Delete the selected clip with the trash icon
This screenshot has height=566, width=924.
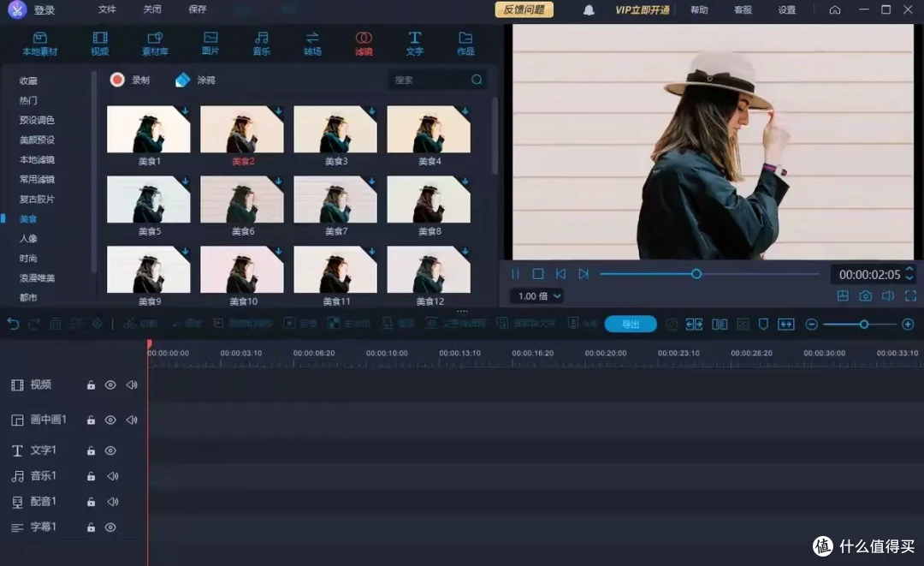pyautogui.click(x=56, y=323)
